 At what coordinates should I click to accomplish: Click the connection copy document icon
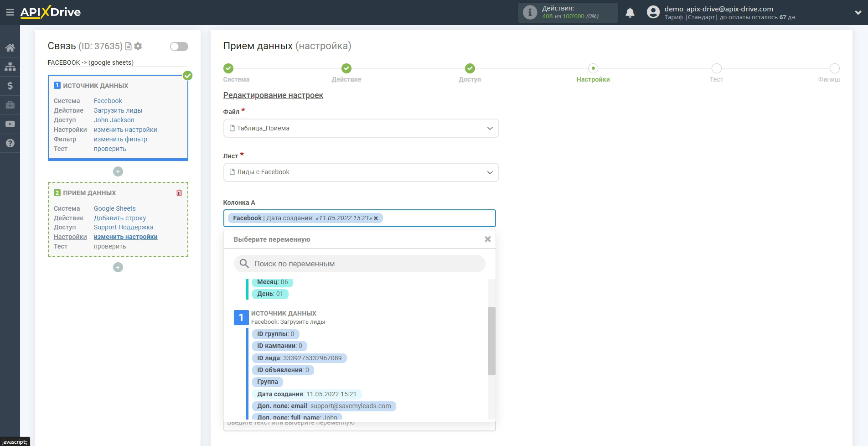129,46
